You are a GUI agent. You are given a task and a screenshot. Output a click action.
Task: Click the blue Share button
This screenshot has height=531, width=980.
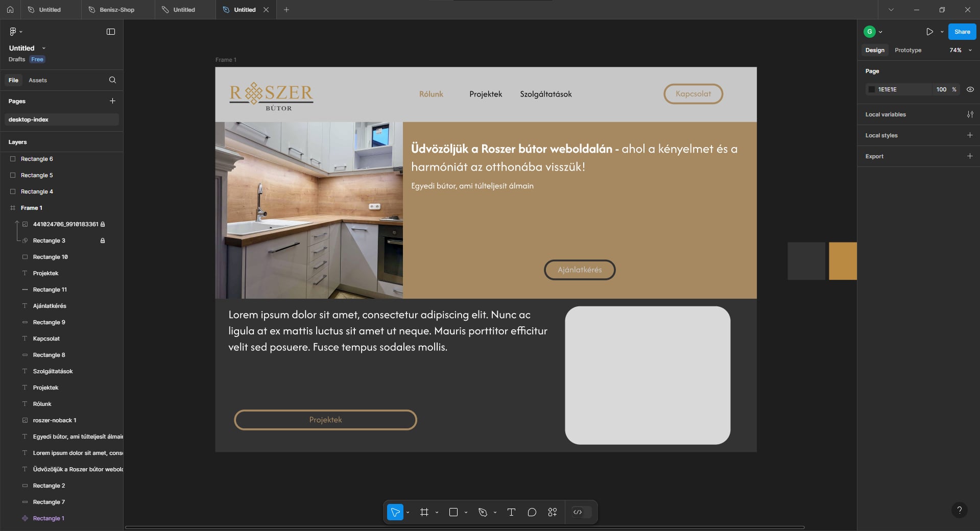[x=962, y=32]
